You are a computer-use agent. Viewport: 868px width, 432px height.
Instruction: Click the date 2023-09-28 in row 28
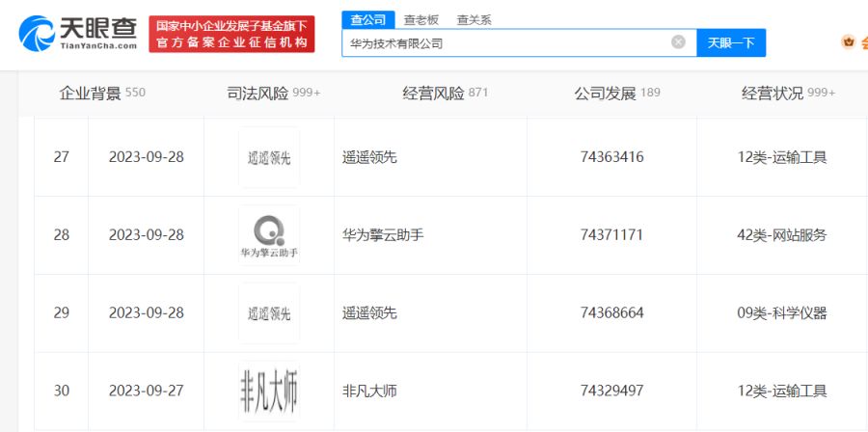click(147, 235)
